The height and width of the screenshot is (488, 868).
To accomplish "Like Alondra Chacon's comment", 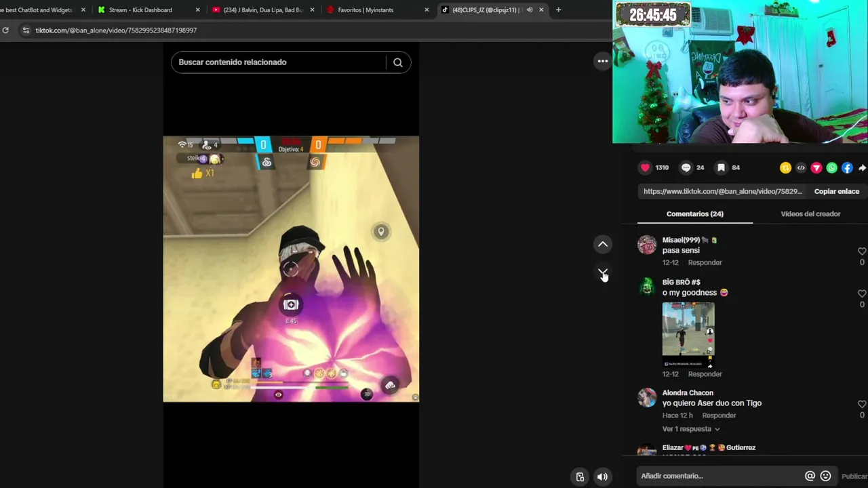I will point(862,404).
